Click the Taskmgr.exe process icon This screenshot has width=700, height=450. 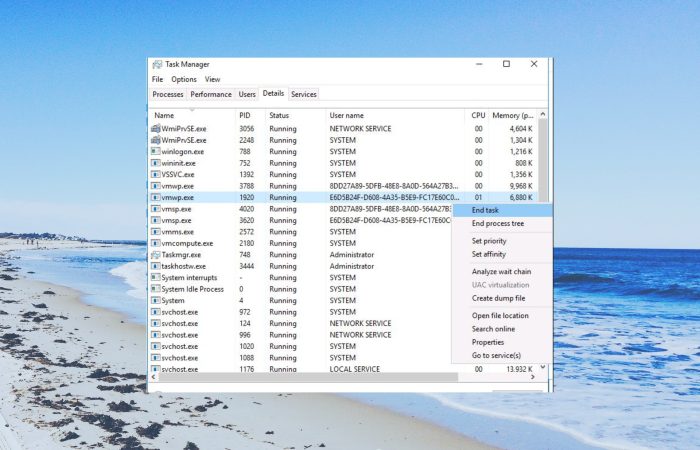pyautogui.click(x=155, y=255)
